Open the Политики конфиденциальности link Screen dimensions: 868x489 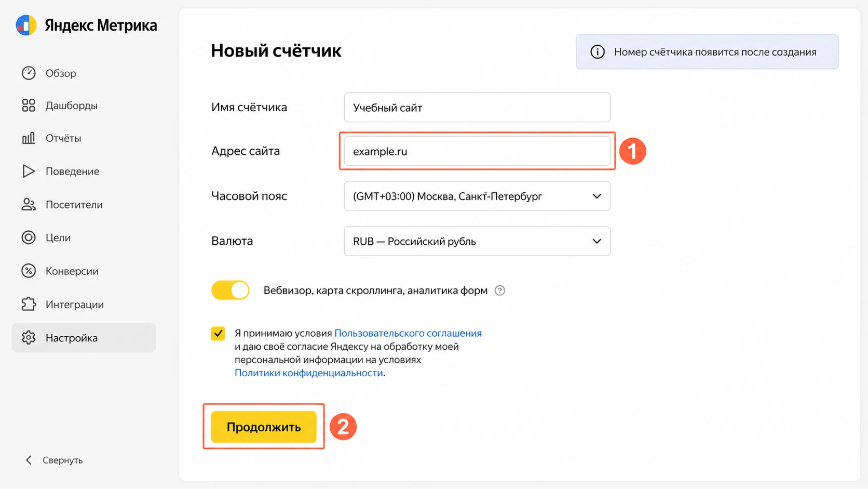pos(309,373)
